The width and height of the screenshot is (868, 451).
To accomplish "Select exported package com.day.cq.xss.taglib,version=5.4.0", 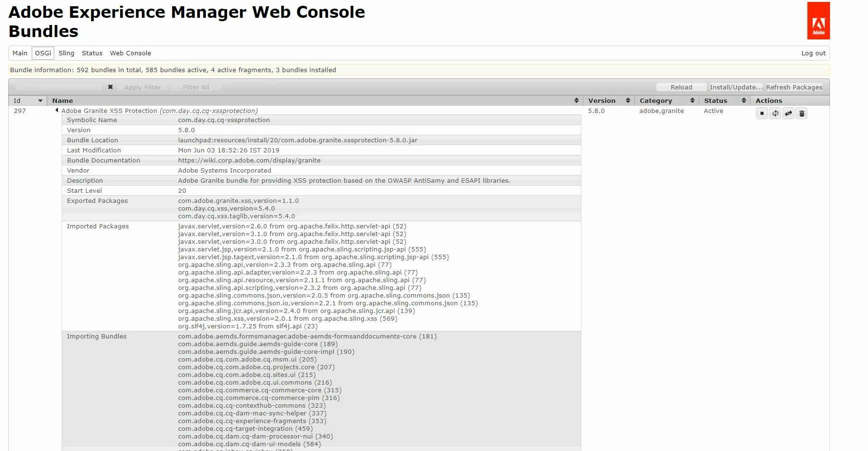I will [x=237, y=216].
